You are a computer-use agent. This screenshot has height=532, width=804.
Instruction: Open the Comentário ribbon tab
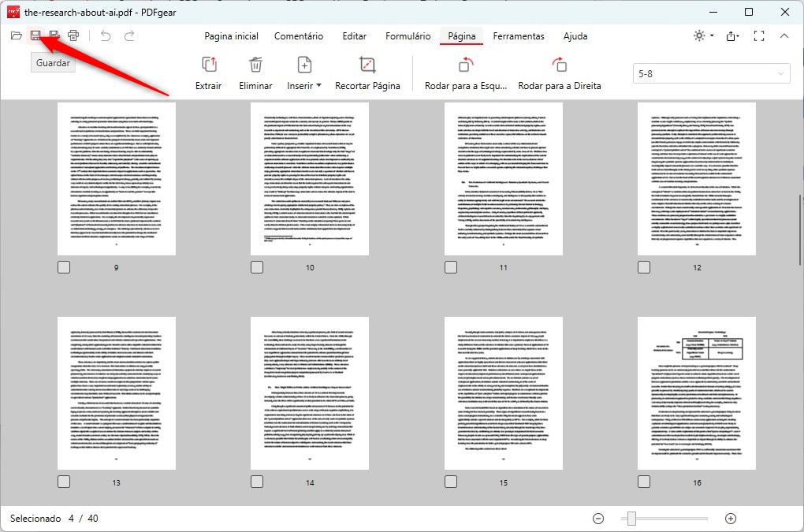point(299,35)
